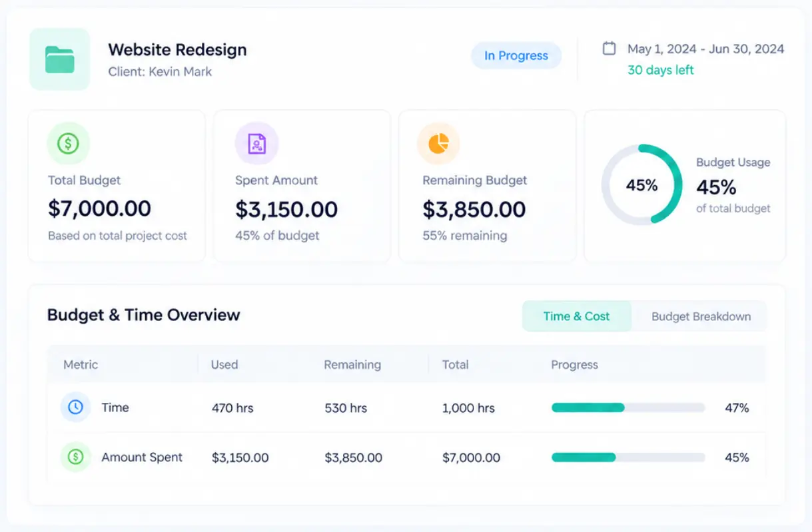Click the $3,150.00 Spent Amount card value
The image size is (812, 532).
[x=286, y=209]
